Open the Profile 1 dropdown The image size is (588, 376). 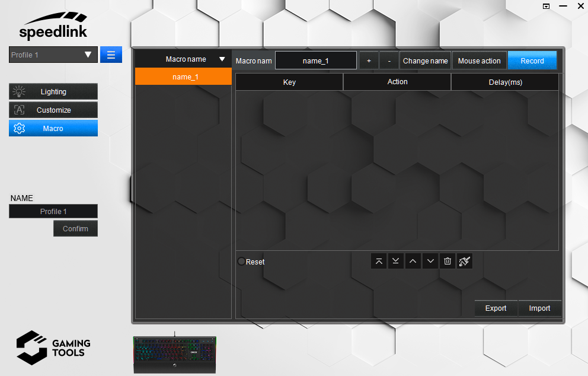pos(53,55)
